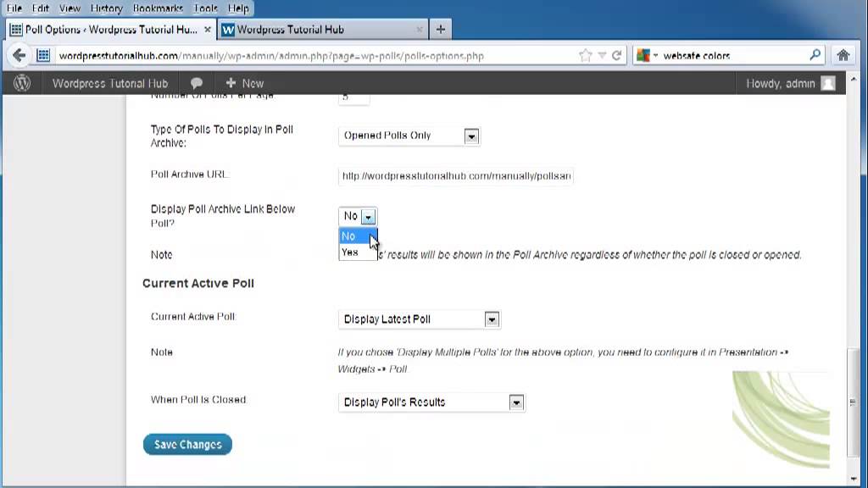Open the Howdy, admin account menu
This screenshot has width=868, height=488.
tap(791, 84)
